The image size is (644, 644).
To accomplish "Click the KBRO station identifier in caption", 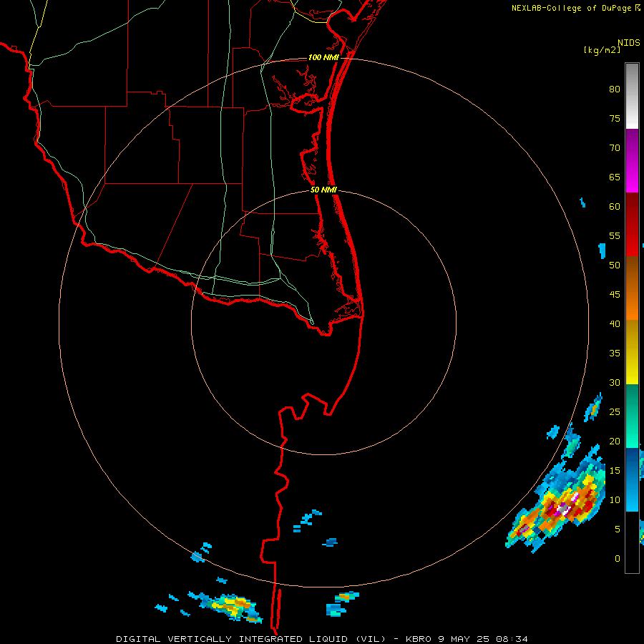I will point(419,639).
